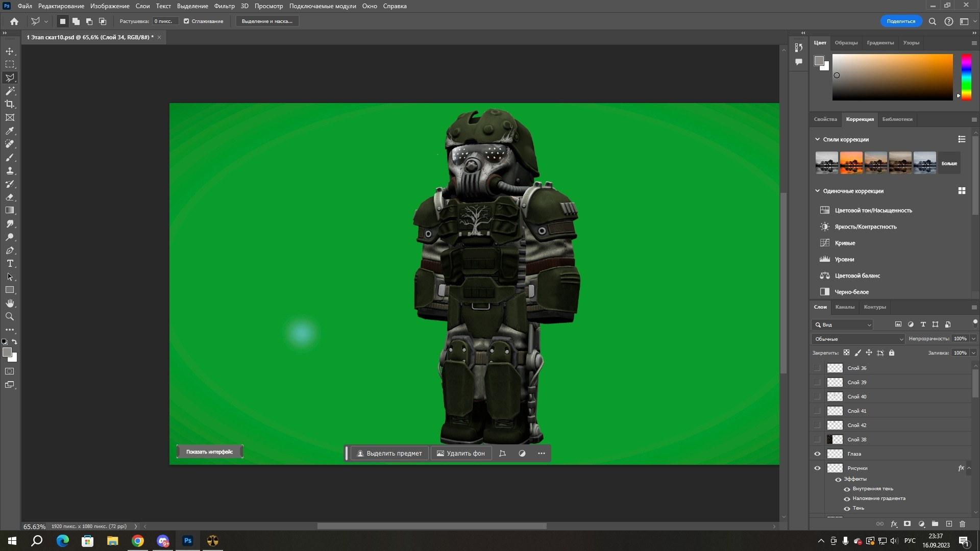Select the Smudge tool

(x=10, y=223)
